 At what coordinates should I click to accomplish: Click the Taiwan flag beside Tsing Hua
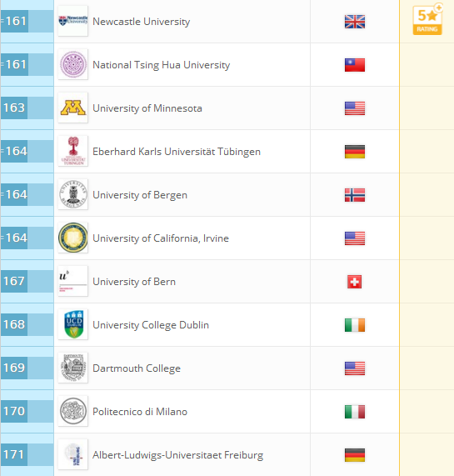pos(355,65)
